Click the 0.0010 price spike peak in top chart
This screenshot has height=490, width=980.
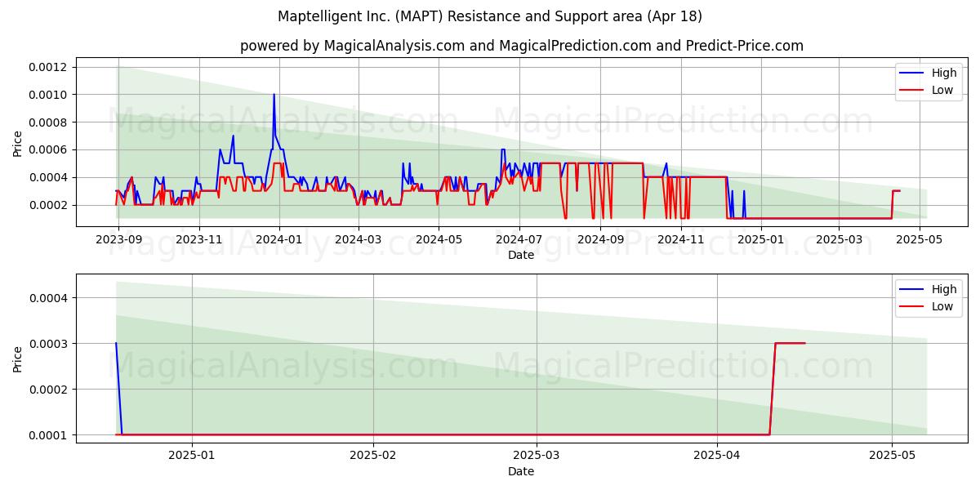pyautogui.click(x=274, y=95)
